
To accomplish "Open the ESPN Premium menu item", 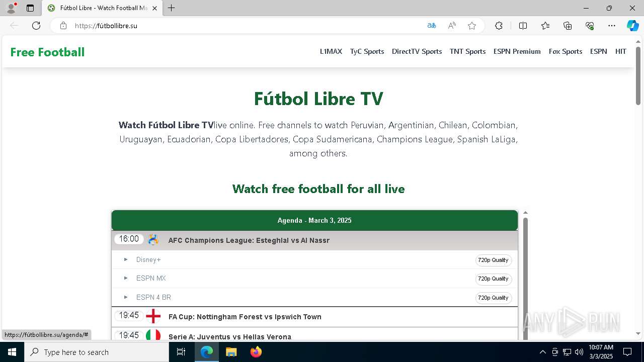I will pyautogui.click(x=517, y=51).
